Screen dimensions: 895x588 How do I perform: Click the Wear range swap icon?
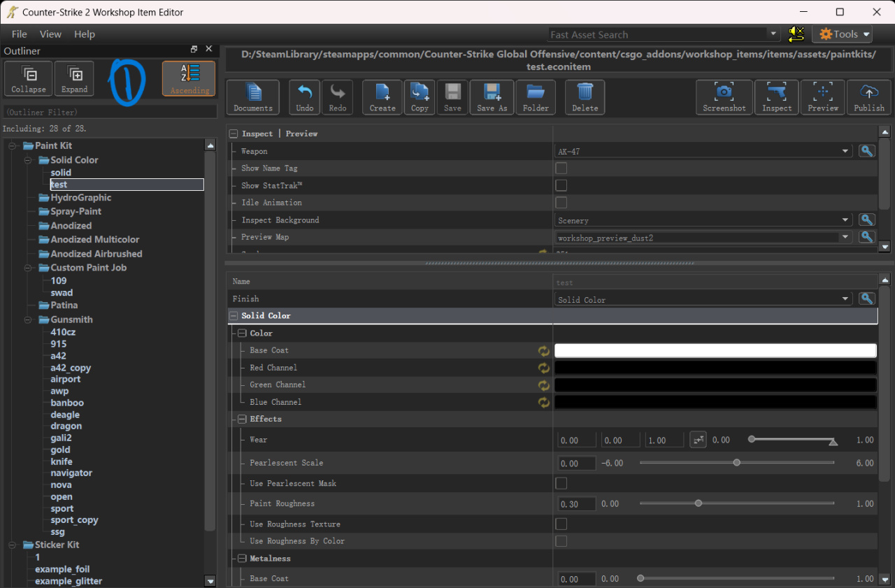(698, 440)
